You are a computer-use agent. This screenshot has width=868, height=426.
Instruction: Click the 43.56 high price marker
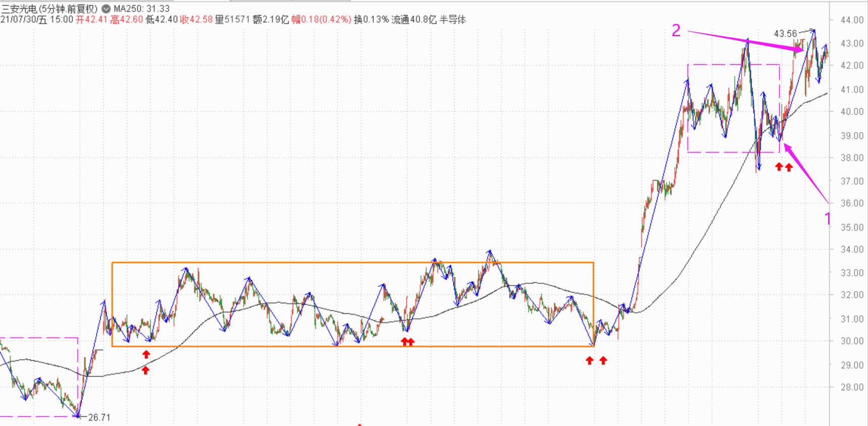click(785, 34)
